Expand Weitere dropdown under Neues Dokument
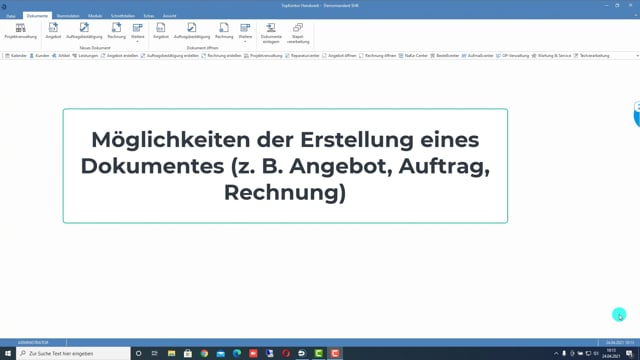The height and width of the screenshot is (360, 640). 138,33
